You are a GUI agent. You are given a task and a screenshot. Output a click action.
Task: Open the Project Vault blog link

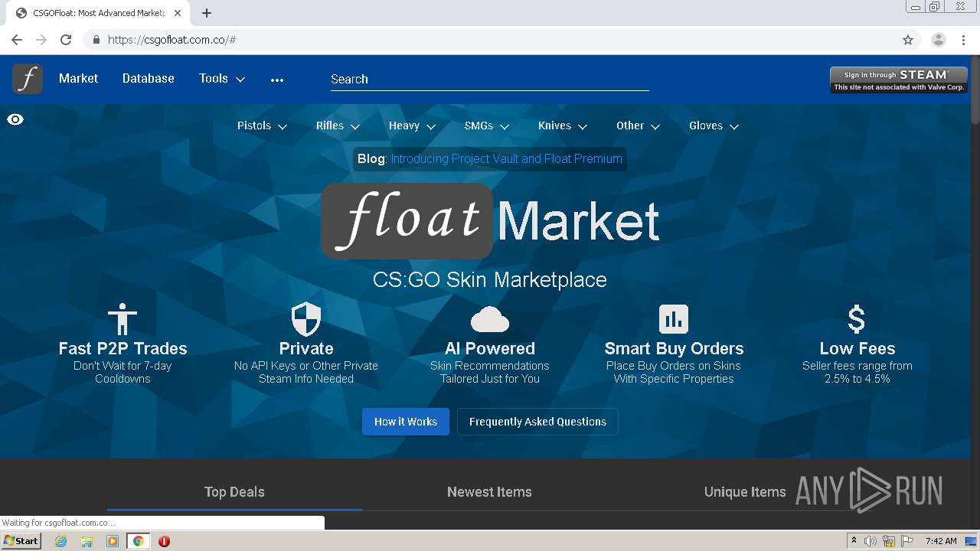tap(506, 158)
